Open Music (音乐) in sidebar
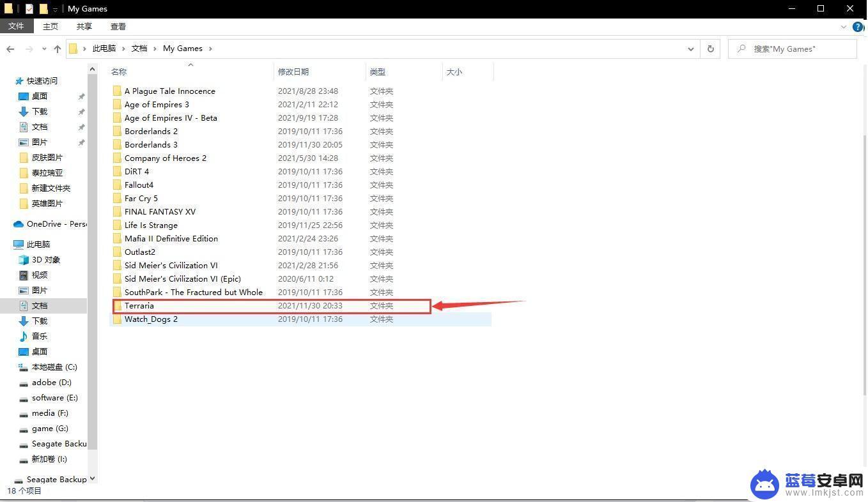868x502 pixels. 33,336
